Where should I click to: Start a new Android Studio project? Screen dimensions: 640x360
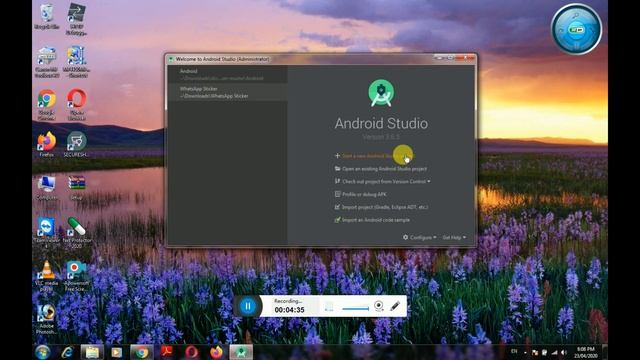[373, 156]
